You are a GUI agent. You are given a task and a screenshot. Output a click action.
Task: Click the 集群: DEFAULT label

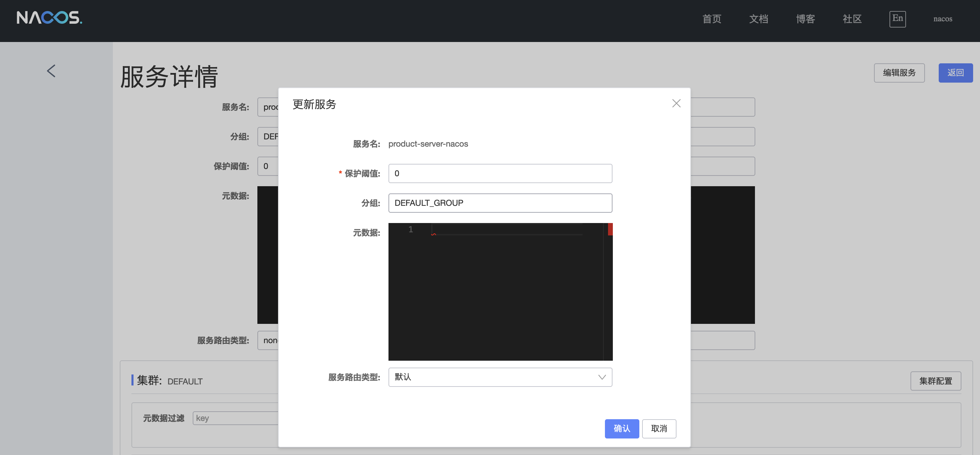(170, 380)
